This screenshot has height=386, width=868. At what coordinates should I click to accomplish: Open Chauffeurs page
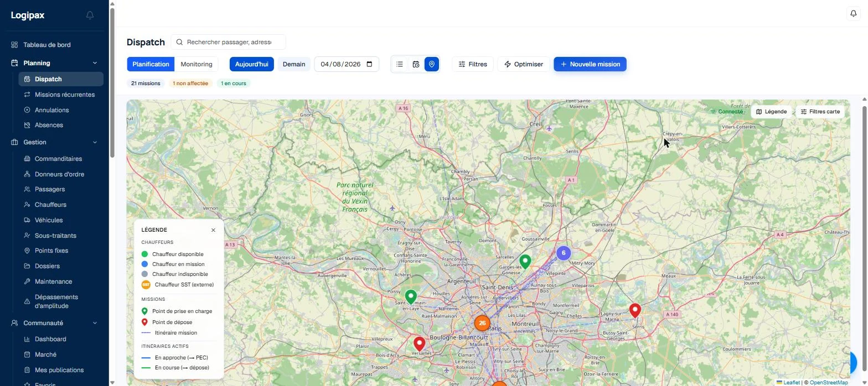pyautogui.click(x=61, y=205)
